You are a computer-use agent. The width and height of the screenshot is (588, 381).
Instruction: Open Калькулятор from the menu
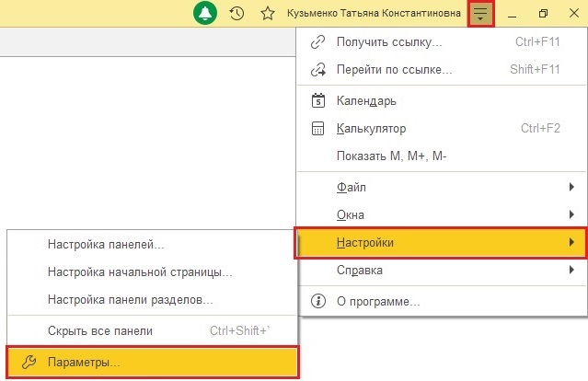coord(442,128)
